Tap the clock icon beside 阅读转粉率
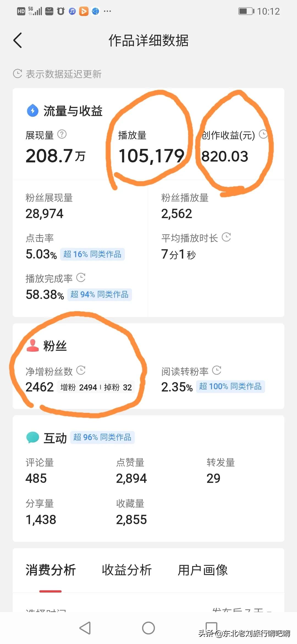 click(x=217, y=370)
